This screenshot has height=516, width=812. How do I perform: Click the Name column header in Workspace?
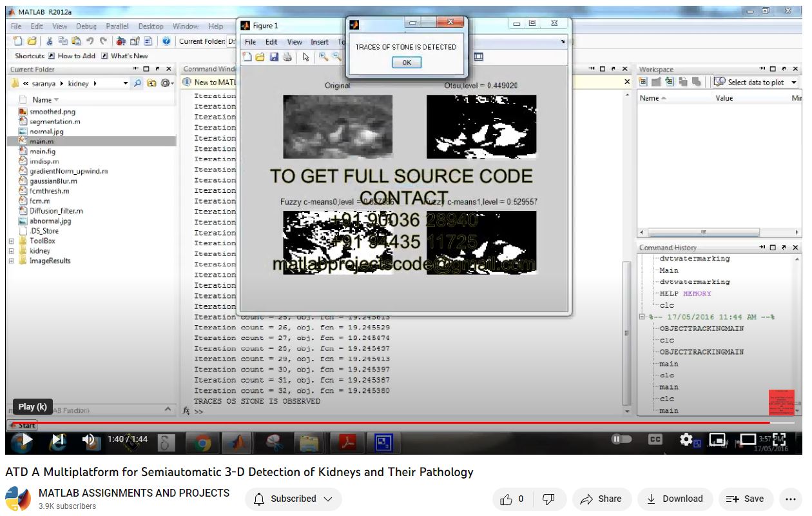coord(653,98)
